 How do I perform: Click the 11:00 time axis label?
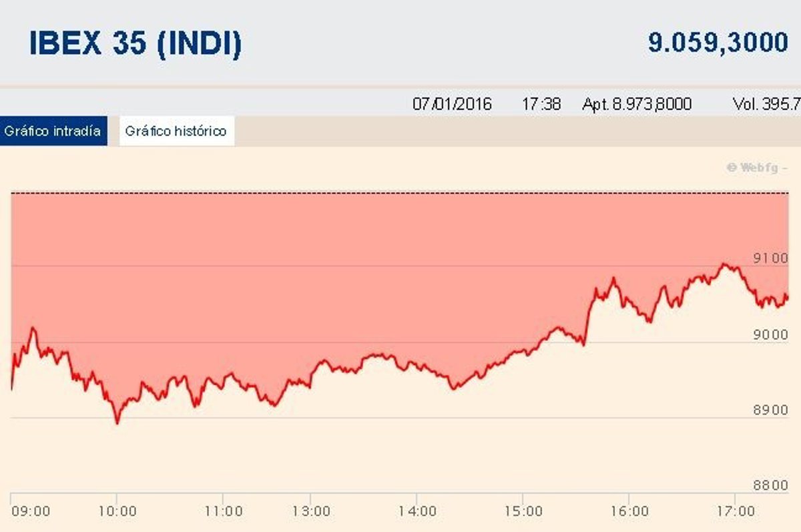point(224,511)
